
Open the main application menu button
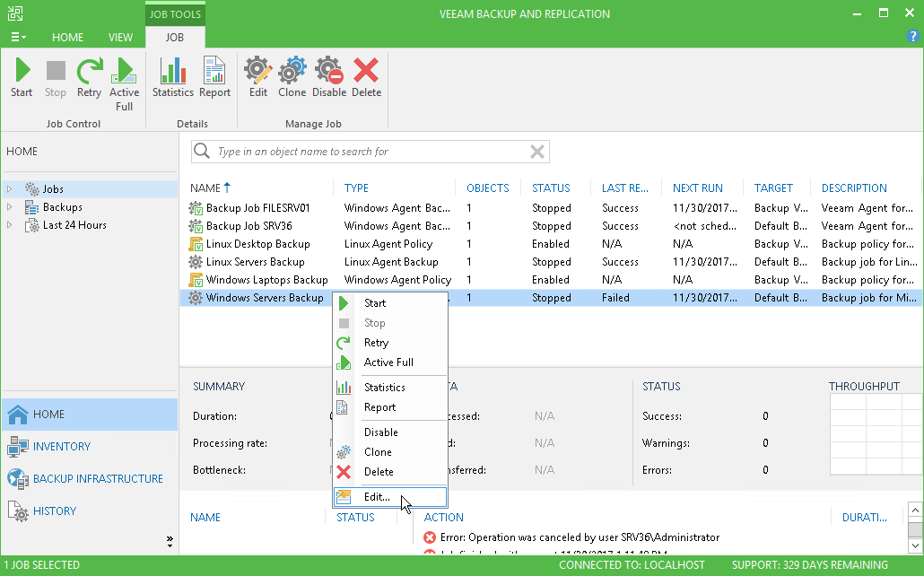click(x=18, y=37)
